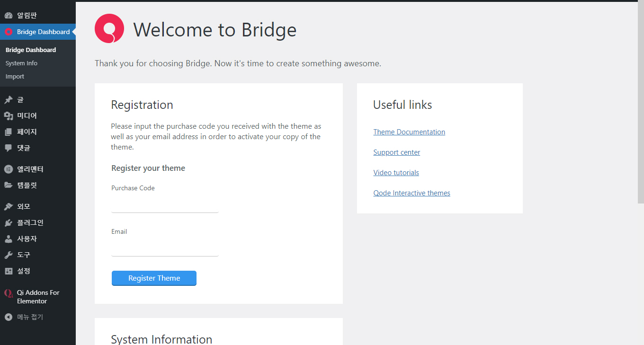This screenshot has height=345, width=644.
Task: Open the Video tutorials link
Action: tap(396, 173)
